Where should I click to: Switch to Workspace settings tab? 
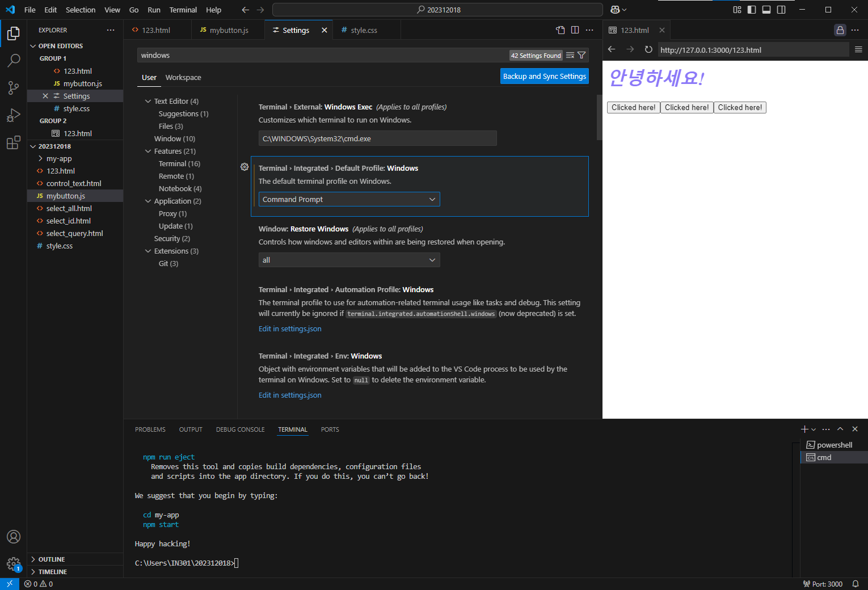pos(183,77)
